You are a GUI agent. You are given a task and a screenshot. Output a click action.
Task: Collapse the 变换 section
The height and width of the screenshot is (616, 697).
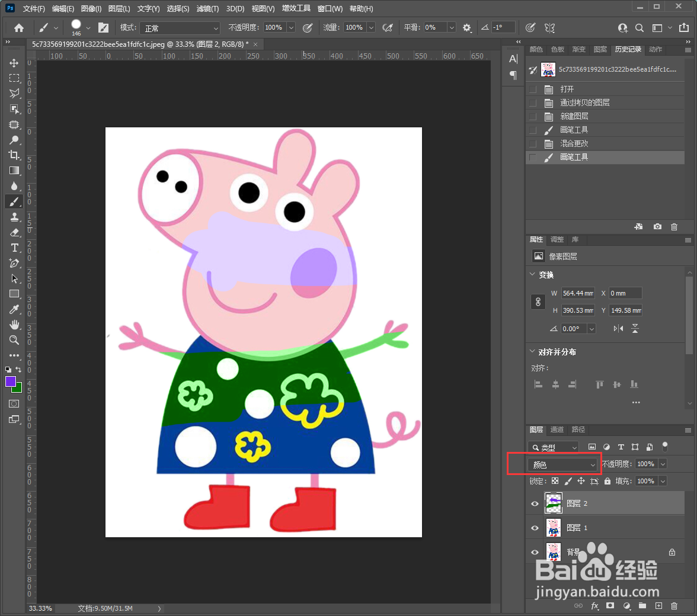(x=532, y=274)
